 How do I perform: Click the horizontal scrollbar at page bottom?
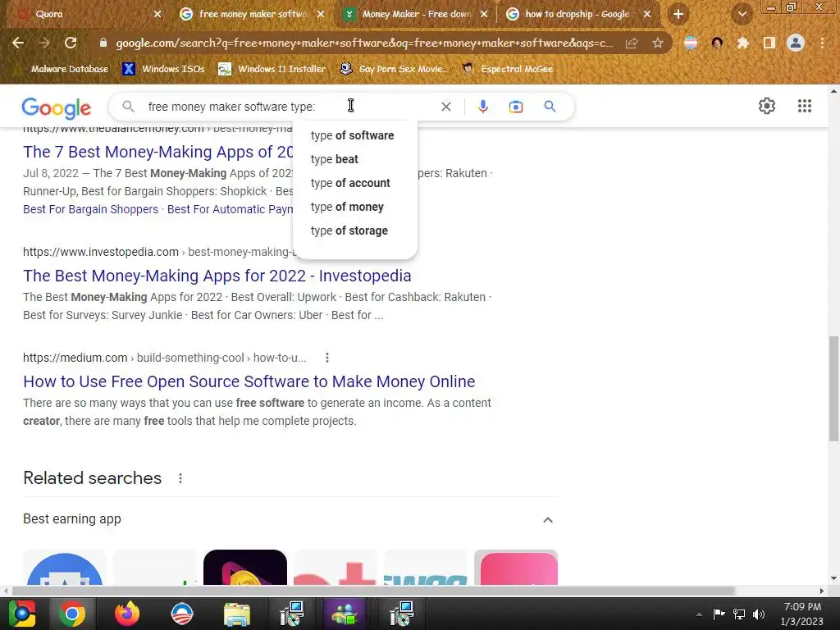[x=373, y=591]
